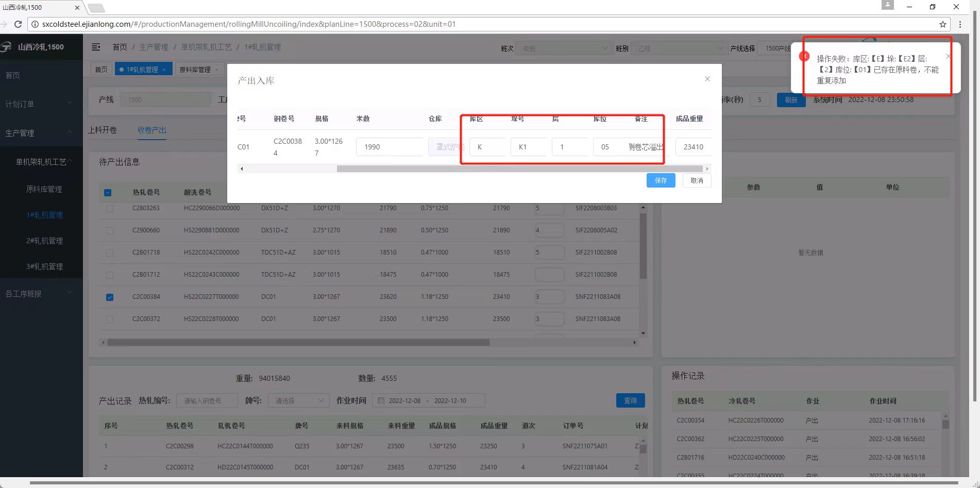The height and width of the screenshot is (488, 980).
Task: Click the browser user profile icon
Action: point(887,5)
